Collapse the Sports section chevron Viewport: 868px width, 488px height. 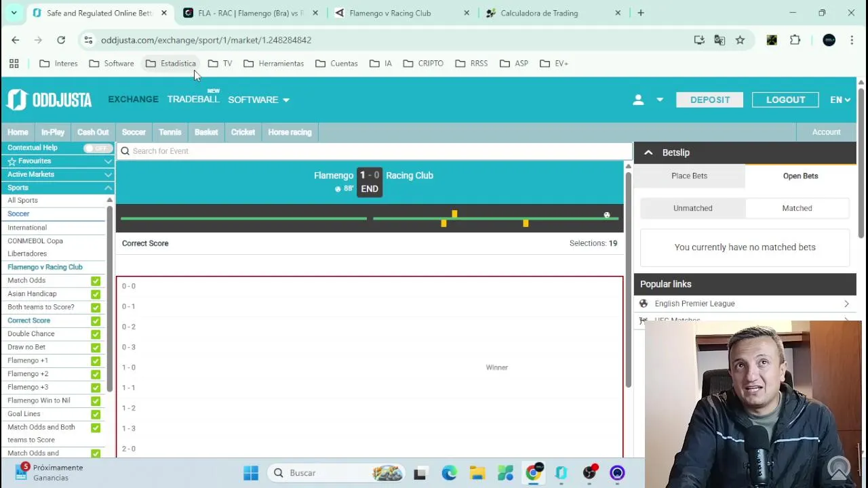[x=108, y=188]
